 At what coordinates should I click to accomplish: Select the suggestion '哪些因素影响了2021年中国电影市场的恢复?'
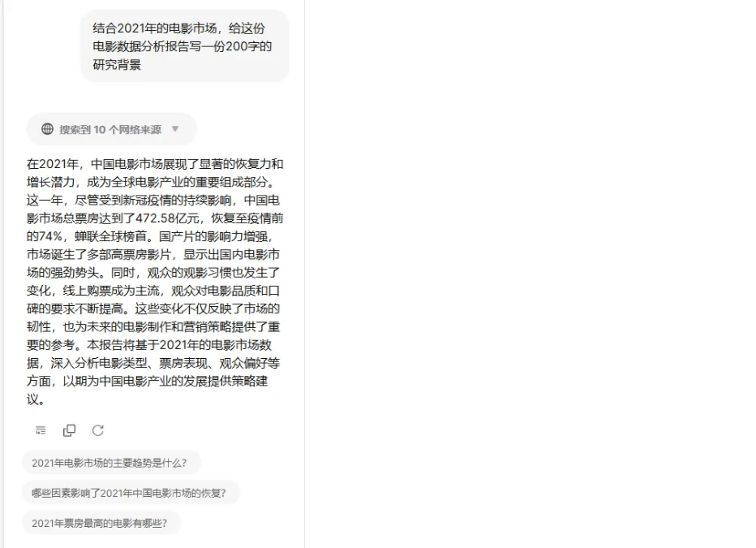click(131, 493)
